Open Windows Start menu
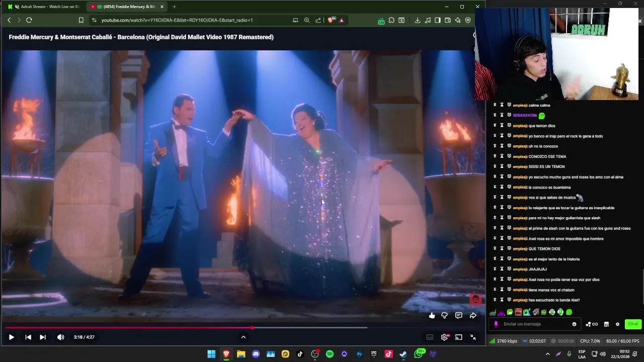Viewport: 644px width, 362px height. pyautogui.click(x=211, y=354)
